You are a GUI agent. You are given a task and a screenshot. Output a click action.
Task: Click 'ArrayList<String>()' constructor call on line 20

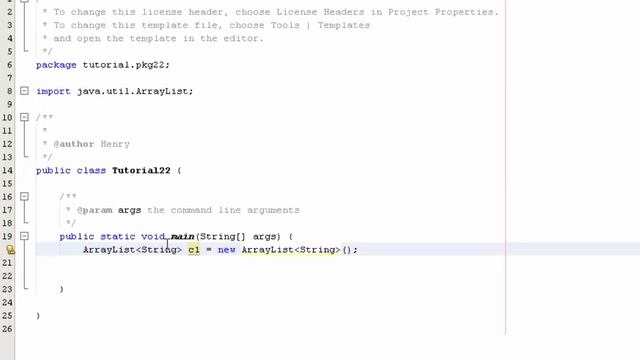click(297, 249)
